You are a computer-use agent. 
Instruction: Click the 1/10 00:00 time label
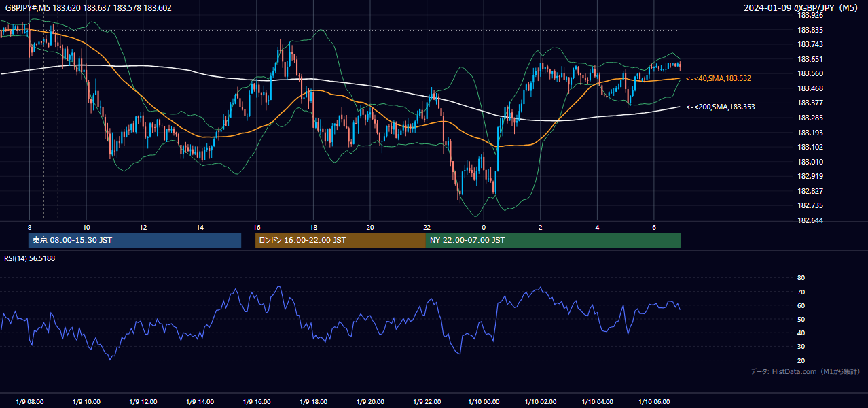point(484,402)
